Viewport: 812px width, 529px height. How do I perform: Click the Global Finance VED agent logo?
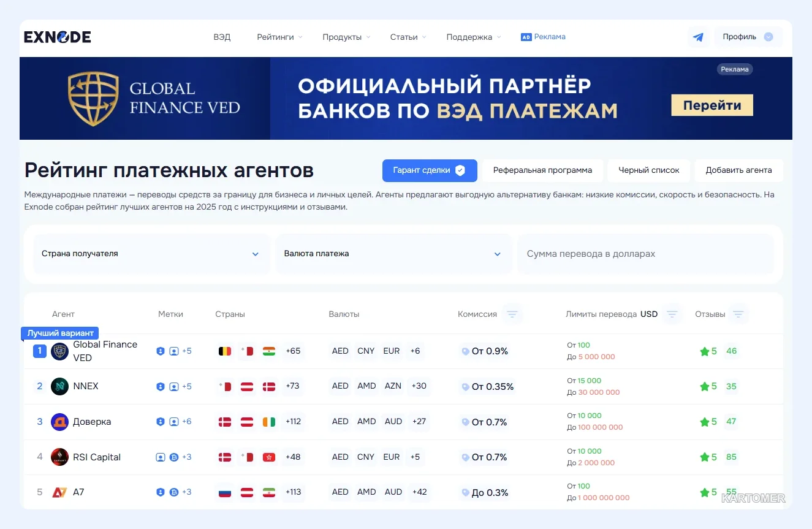point(59,351)
